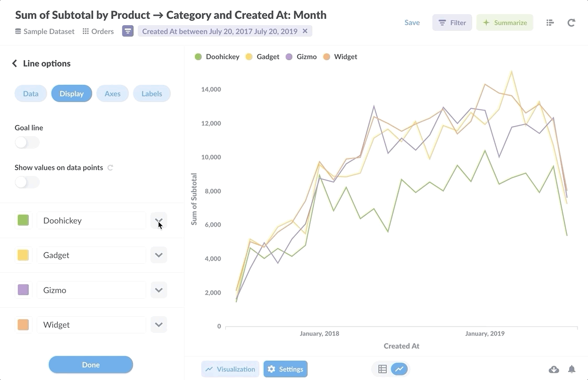Open the purple Gizmo color swatch

click(x=23, y=290)
